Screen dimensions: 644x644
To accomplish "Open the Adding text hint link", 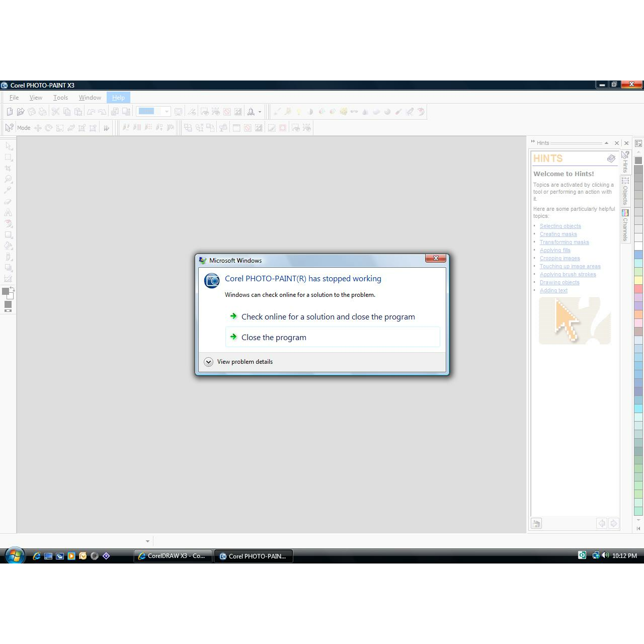I will pos(553,291).
